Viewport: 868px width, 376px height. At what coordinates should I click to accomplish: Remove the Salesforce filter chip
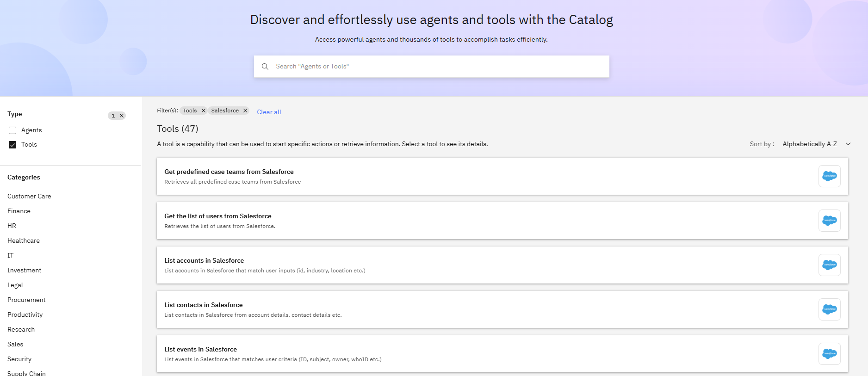245,111
